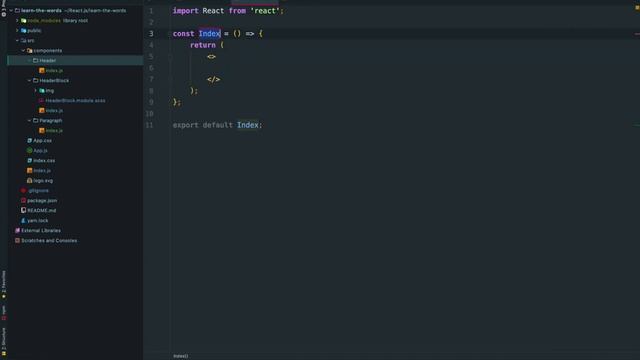This screenshot has width=640, height=360.
Task: Collapse the HeaderBlock folder arrow
Action: point(29,80)
